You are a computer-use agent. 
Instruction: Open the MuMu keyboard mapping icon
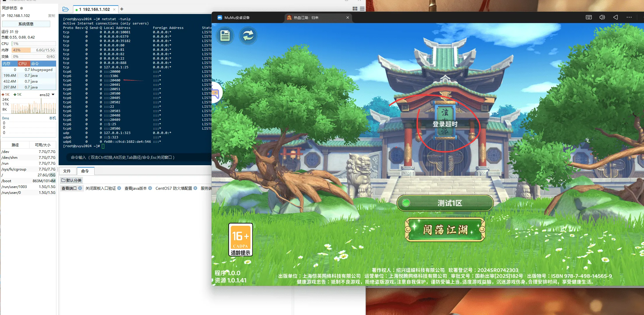[589, 18]
